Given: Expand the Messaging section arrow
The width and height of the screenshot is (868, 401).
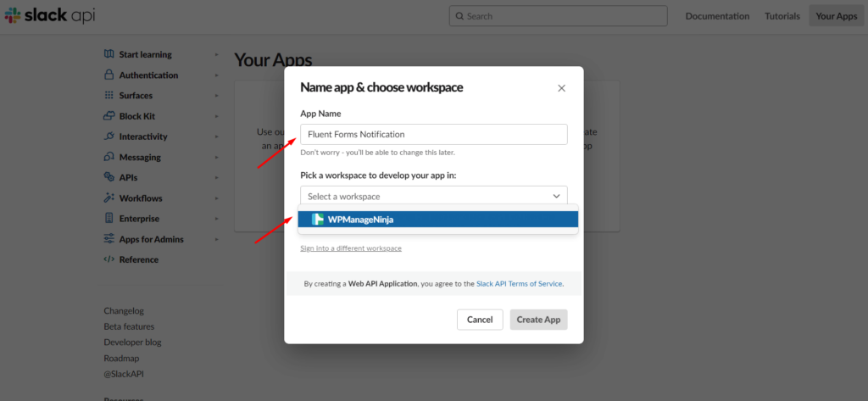Looking at the screenshot, I should pyautogui.click(x=216, y=158).
